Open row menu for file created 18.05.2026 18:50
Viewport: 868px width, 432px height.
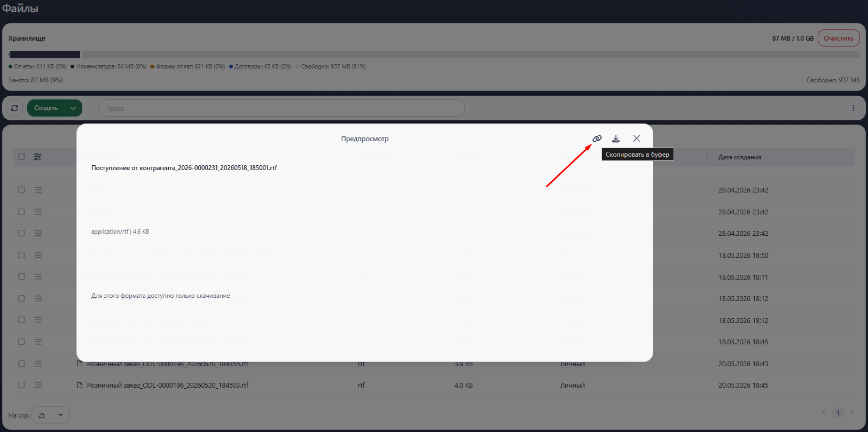tap(38, 255)
